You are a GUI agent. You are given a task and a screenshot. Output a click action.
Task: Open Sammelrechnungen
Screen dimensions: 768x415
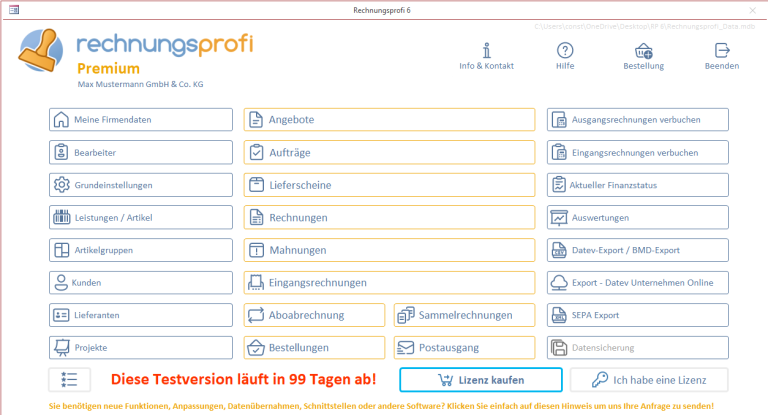click(464, 315)
